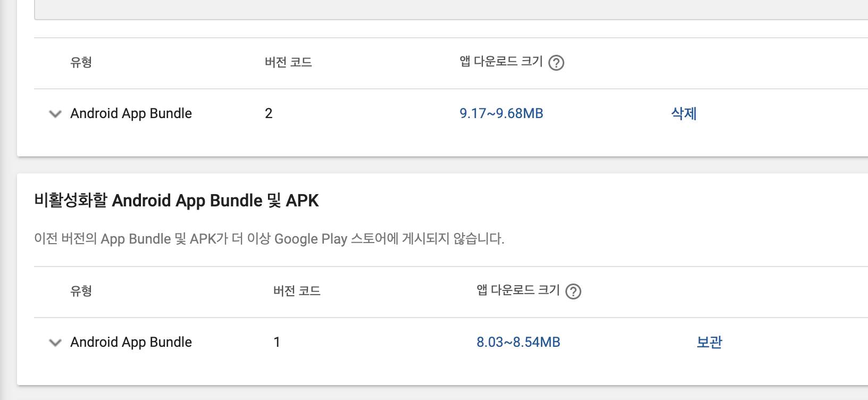
Task: Select Android App Bundle label in version 2 row
Action: (131, 113)
